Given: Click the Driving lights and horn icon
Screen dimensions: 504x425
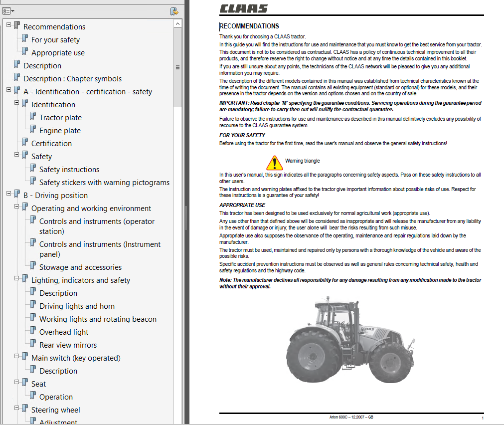Looking at the screenshot, I should [x=33, y=304].
